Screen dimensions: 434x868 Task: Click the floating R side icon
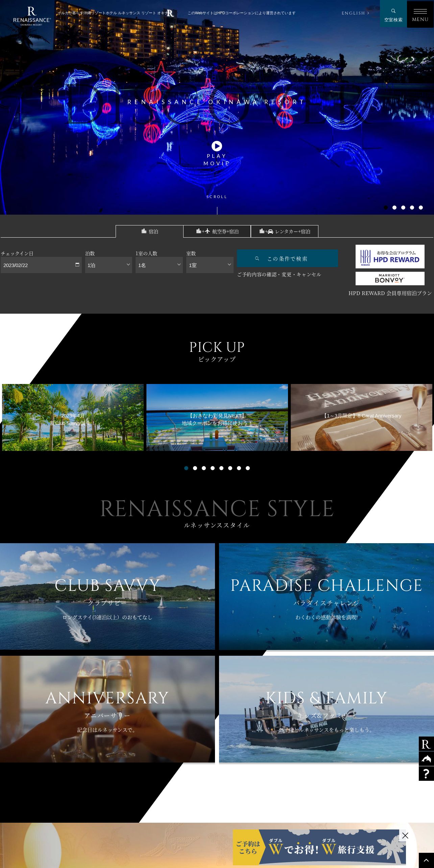(x=426, y=744)
